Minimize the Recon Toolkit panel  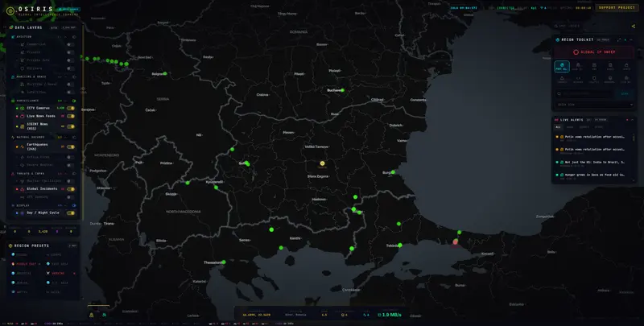631,39
